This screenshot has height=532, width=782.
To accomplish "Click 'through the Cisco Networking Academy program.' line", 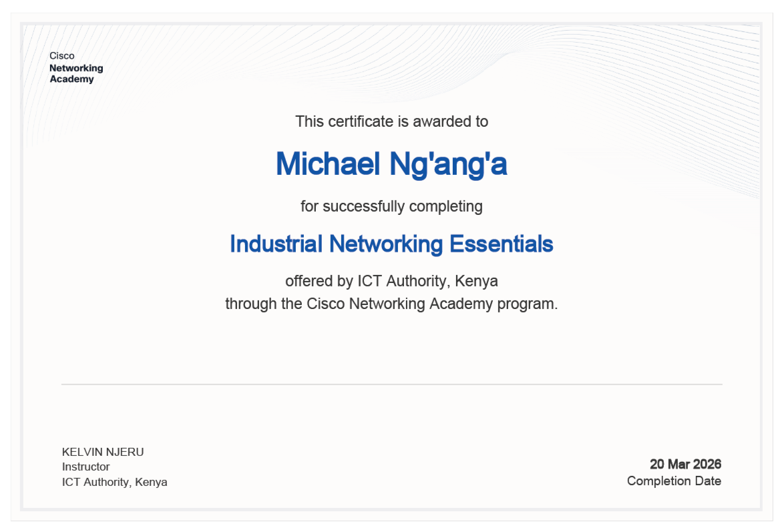I will [391, 304].
